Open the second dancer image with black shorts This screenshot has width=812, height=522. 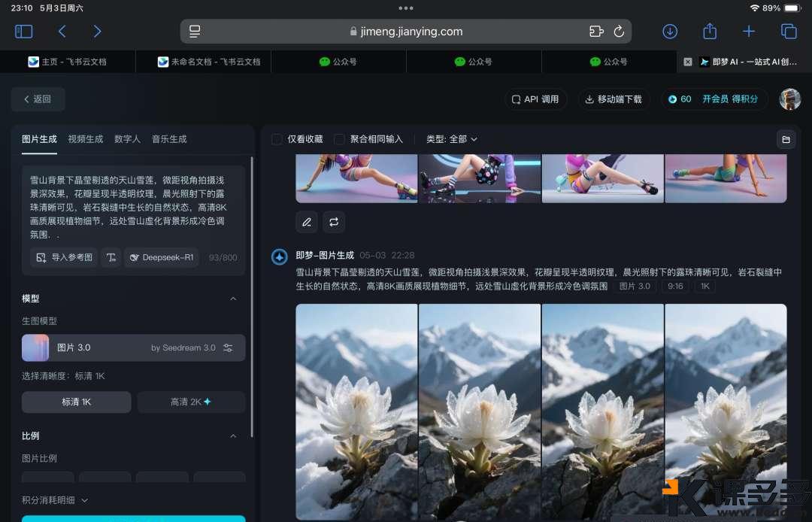(x=480, y=178)
